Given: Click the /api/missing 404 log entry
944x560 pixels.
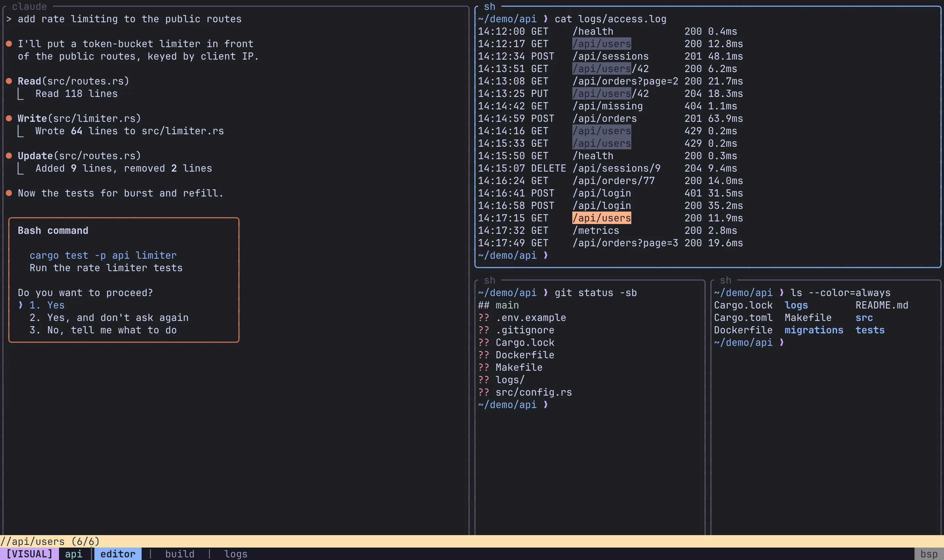Looking at the screenshot, I should pyautogui.click(x=608, y=106).
